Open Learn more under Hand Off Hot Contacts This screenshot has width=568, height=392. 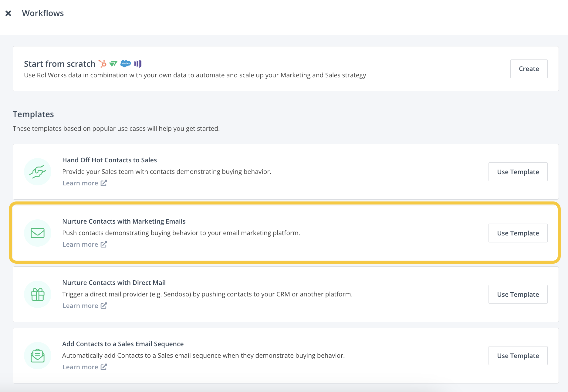coord(85,183)
